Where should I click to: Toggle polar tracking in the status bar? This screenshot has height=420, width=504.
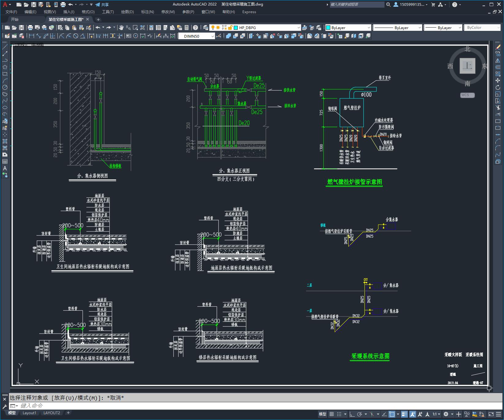click(x=359, y=414)
